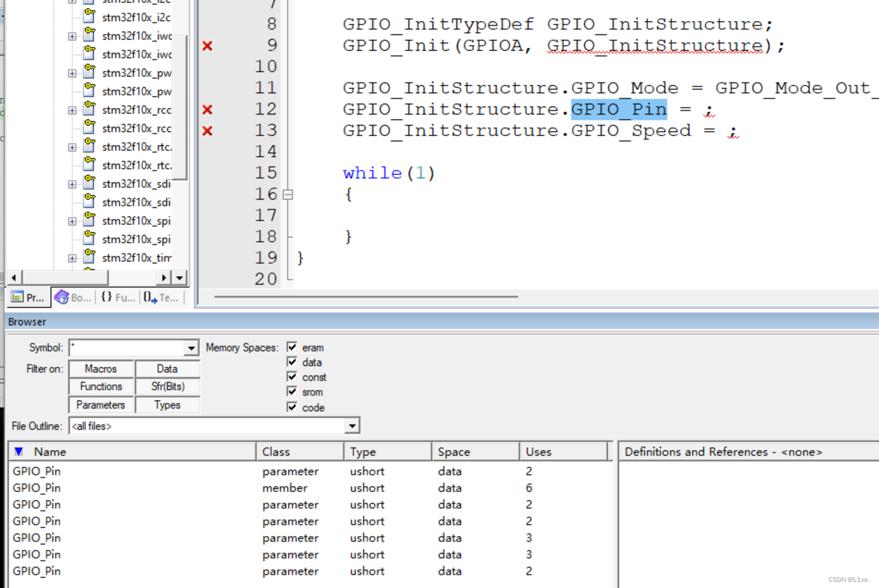
Task: Open the File Outline dropdown
Action: pyautogui.click(x=351, y=425)
